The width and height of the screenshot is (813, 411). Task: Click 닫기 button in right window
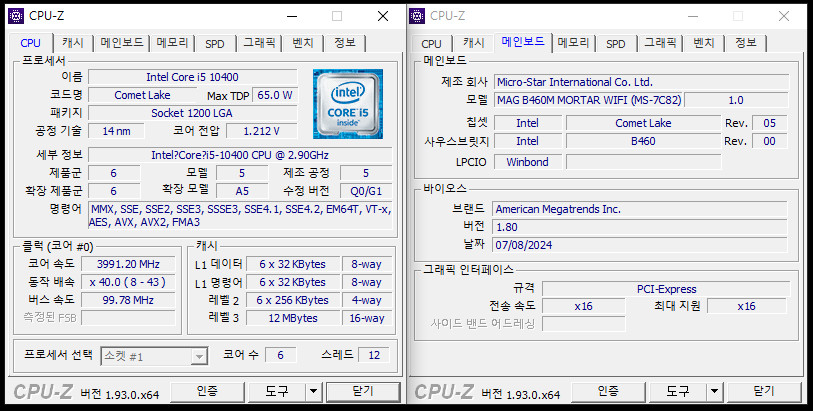pyautogui.click(x=764, y=391)
